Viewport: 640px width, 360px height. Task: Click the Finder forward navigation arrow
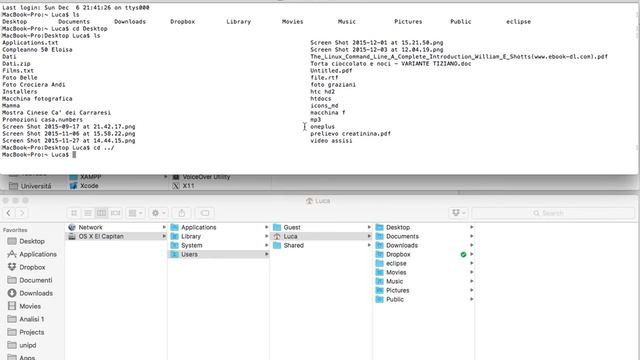coord(22,213)
